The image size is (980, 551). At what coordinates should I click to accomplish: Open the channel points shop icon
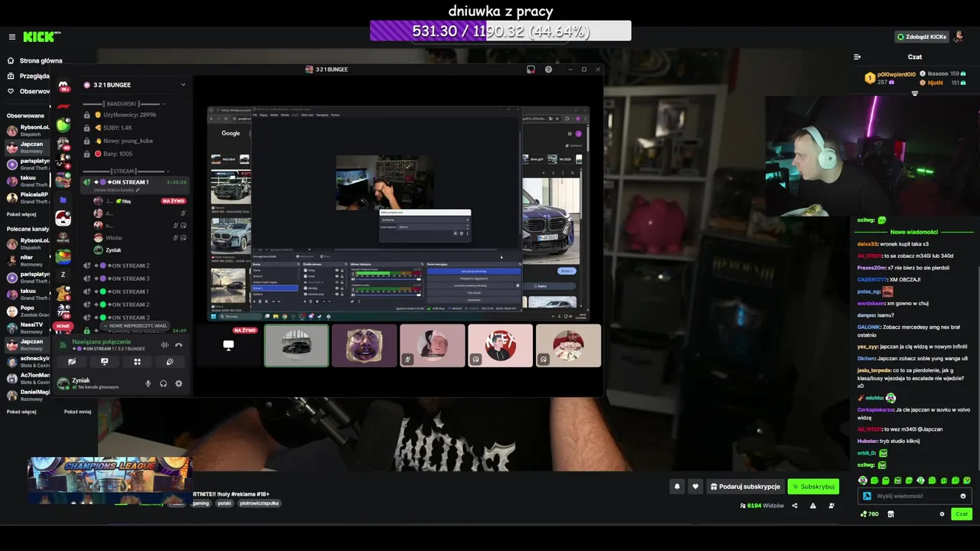890,514
